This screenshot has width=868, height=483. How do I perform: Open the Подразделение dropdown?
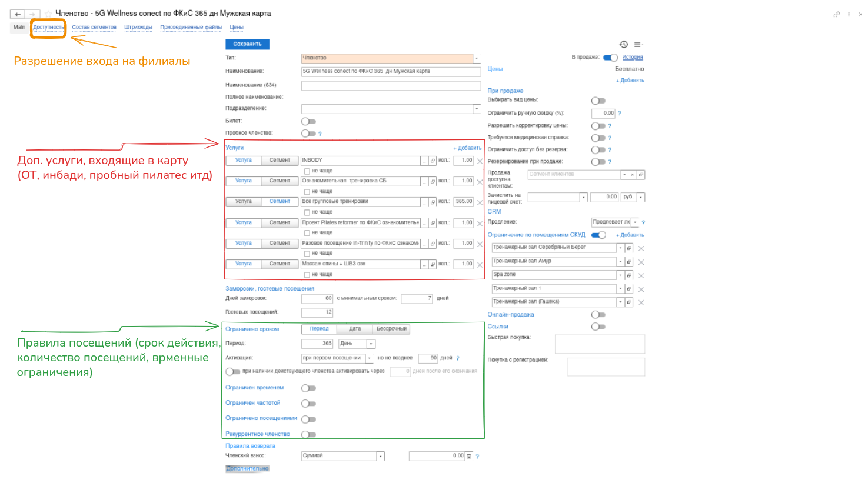[x=477, y=109]
